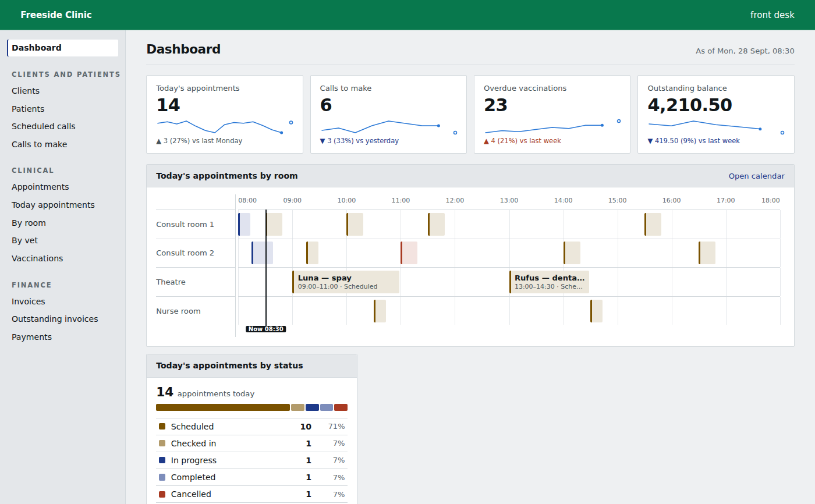815x504 pixels.
Task: Click the Theatre row label
Action: pos(171,282)
